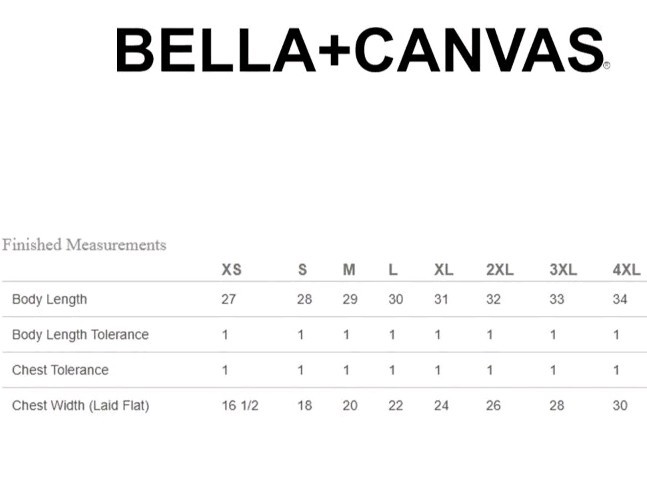Viewport: 647px width, 500px height.
Task: Click the 4XL size column header
Action: pyautogui.click(x=626, y=270)
